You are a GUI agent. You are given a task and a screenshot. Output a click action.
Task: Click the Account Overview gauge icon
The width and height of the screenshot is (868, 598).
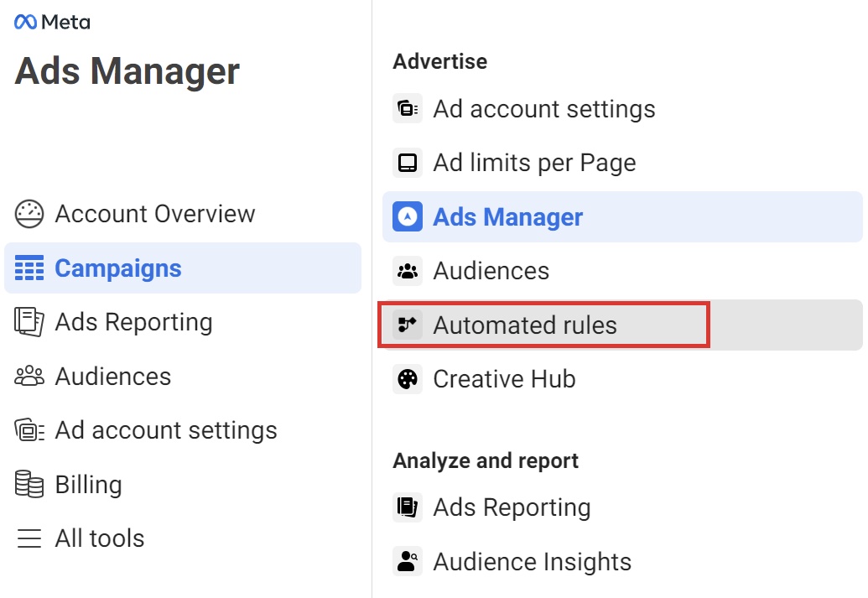click(x=29, y=214)
